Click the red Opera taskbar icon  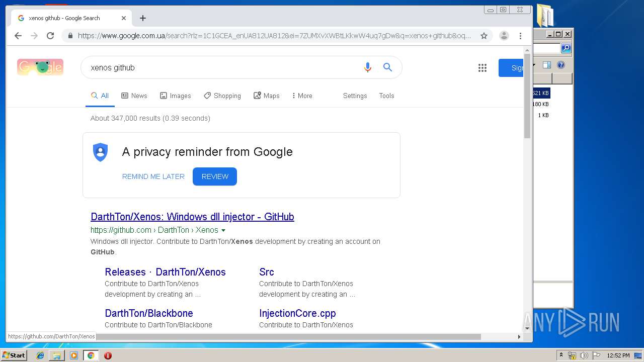point(108,355)
